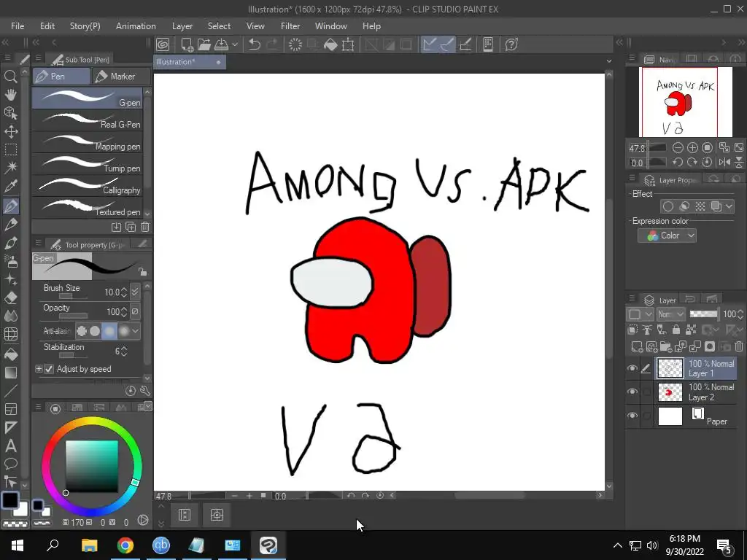The image size is (747, 560).
Task: Delete sub tool with trash icon
Action: 145,227
